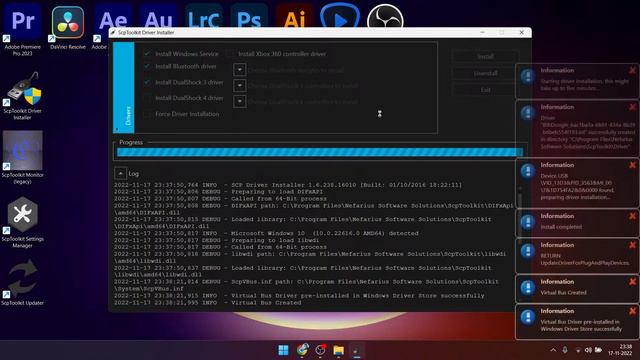640x360 pixels.
Task: Enable the Force Driver Installation checkbox
Action: click(x=147, y=114)
